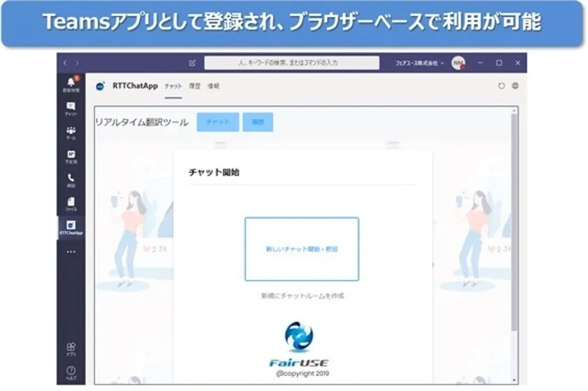The image size is (588, 391).
Task: Switch to the チャット tab
Action: [x=174, y=86]
